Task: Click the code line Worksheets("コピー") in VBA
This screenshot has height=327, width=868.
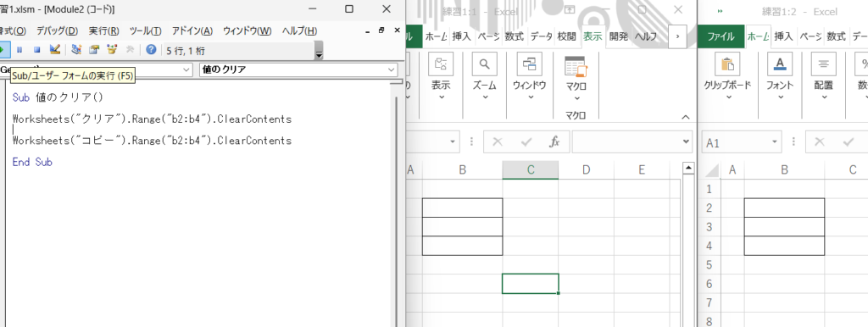Action: click(x=152, y=141)
